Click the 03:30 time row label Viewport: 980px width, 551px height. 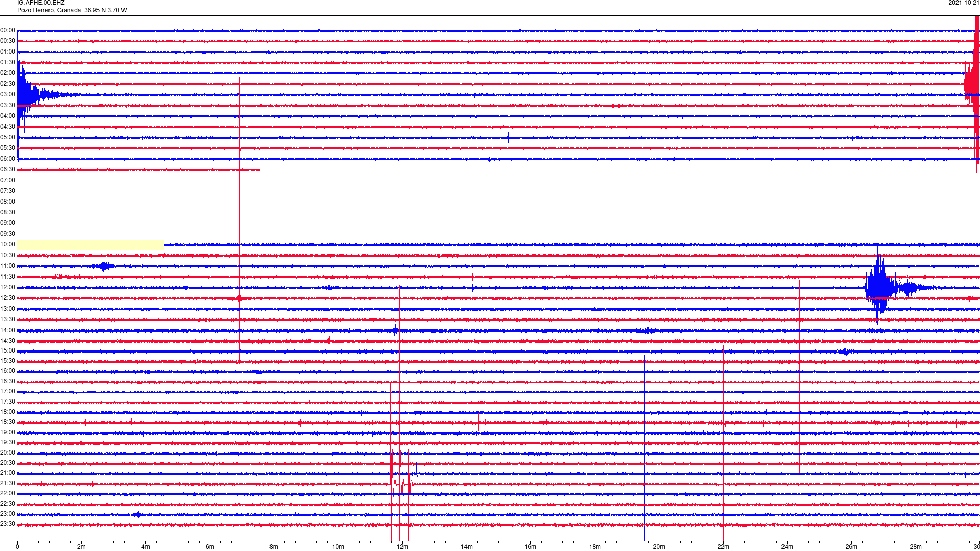click(x=8, y=105)
